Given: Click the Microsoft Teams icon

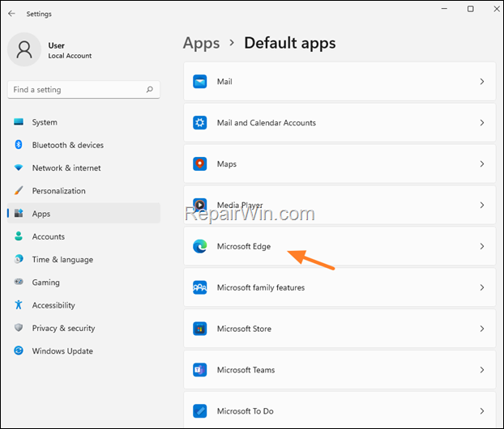Looking at the screenshot, I should (199, 370).
